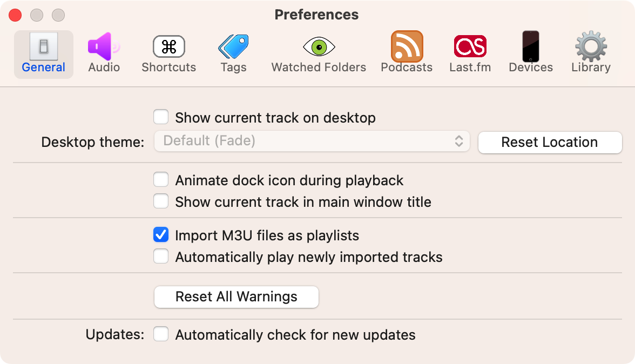Click the Desktop theme popup arrows
Screen dimensions: 635x364
[459, 141]
